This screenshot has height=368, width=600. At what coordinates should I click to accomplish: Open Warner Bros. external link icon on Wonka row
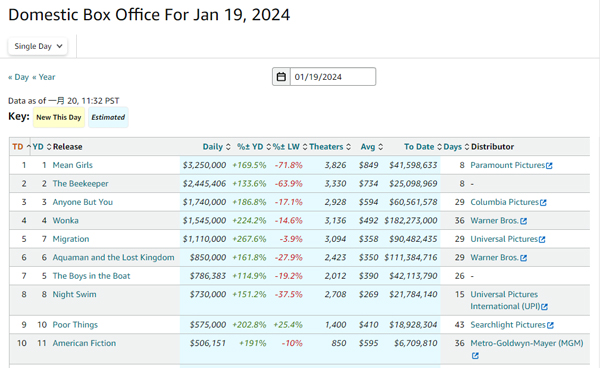tap(523, 221)
